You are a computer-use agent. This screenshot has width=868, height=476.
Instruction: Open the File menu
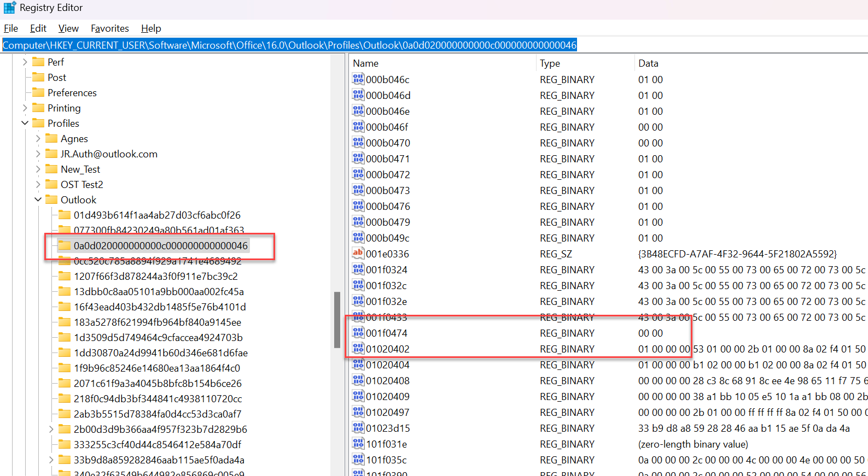tap(11, 28)
